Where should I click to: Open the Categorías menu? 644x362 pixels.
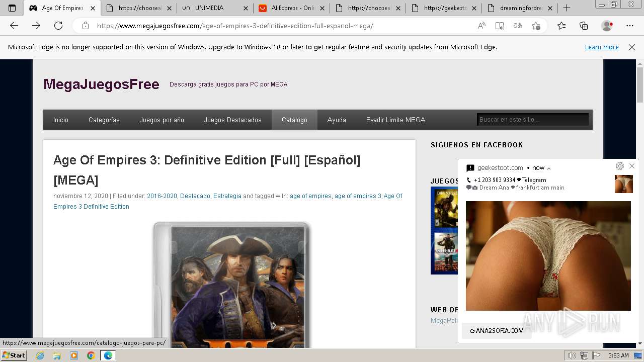tap(104, 120)
